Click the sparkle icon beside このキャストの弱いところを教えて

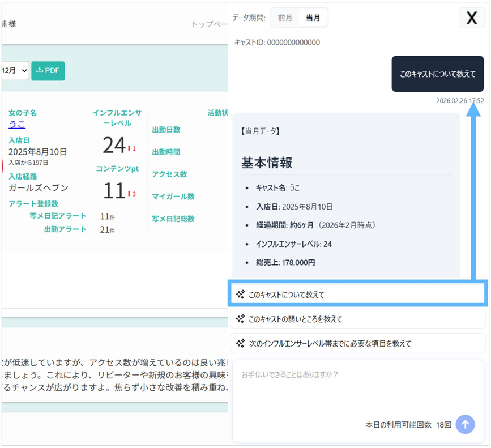click(x=240, y=319)
